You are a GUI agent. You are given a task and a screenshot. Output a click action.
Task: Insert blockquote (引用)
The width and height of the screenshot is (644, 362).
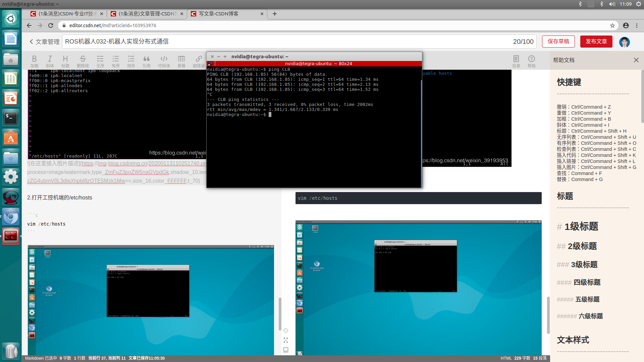tap(146, 61)
